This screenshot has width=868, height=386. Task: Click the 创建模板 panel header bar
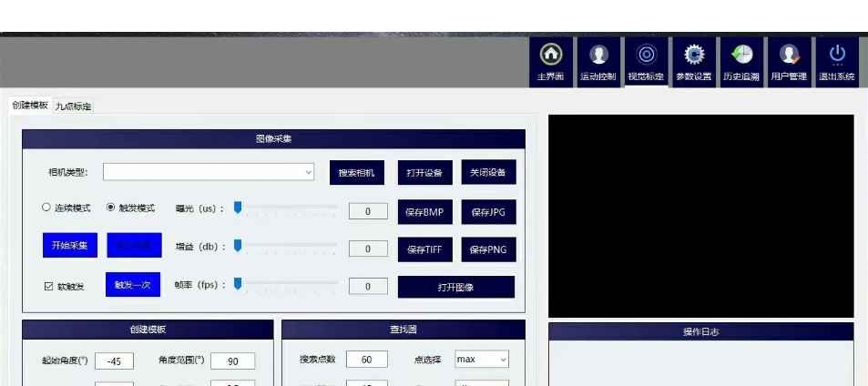pos(148,330)
